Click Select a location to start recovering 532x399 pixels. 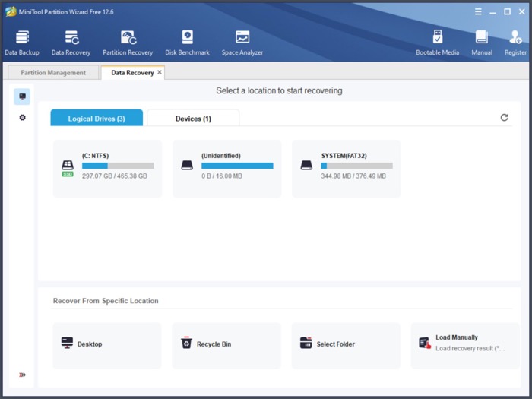pos(279,91)
